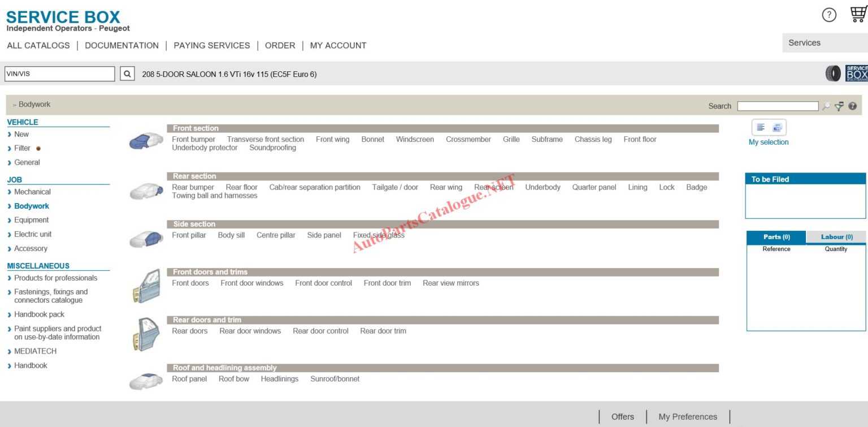Expand the Mechanical entry under Job
The width and height of the screenshot is (868, 427).
(32, 192)
